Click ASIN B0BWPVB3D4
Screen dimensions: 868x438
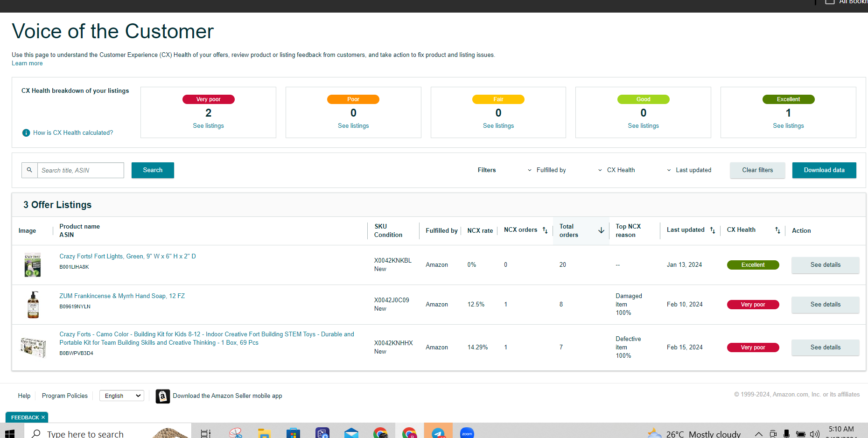(x=76, y=354)
